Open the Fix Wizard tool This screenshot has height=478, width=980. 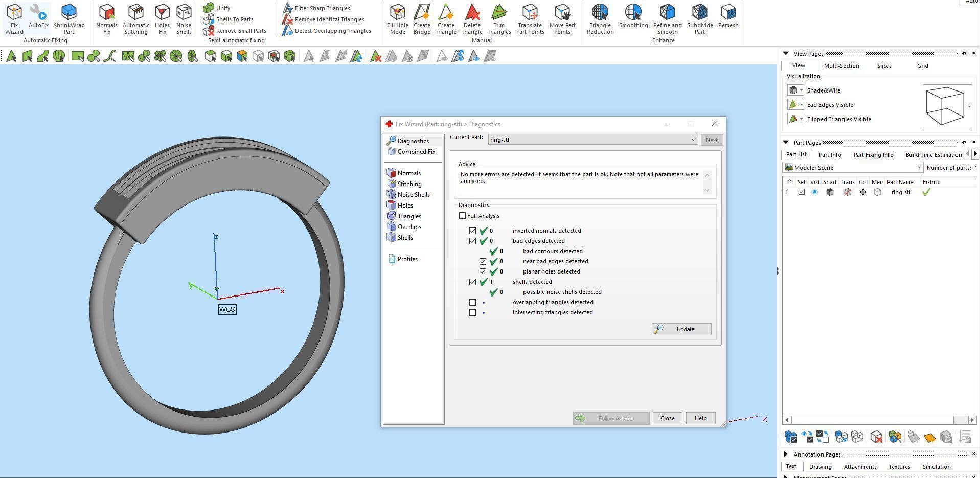14,18
